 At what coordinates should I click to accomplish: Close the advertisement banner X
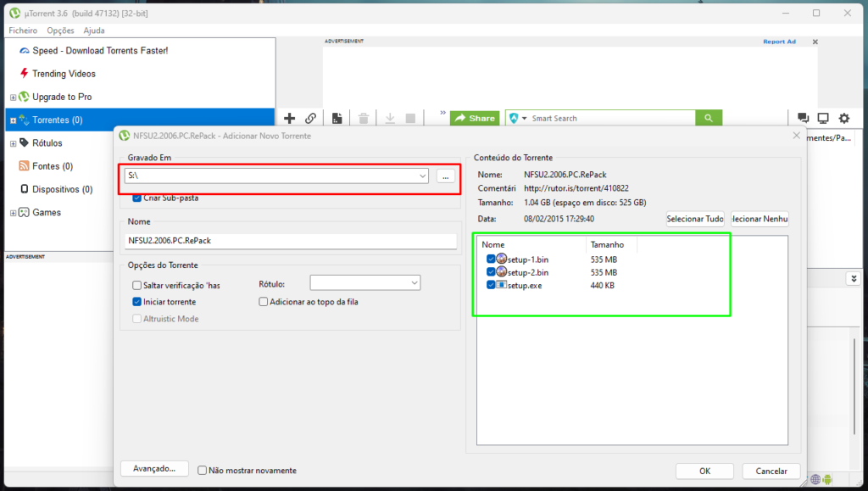(815, 42)
